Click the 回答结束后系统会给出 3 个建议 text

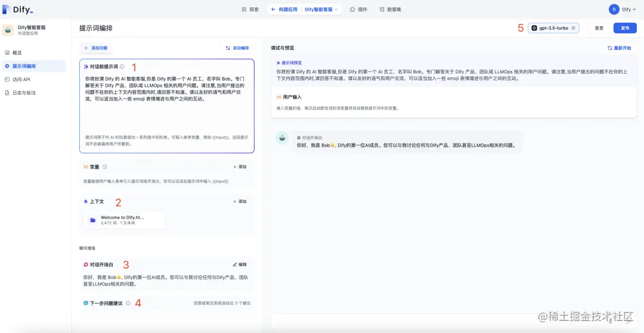[222, 303]
